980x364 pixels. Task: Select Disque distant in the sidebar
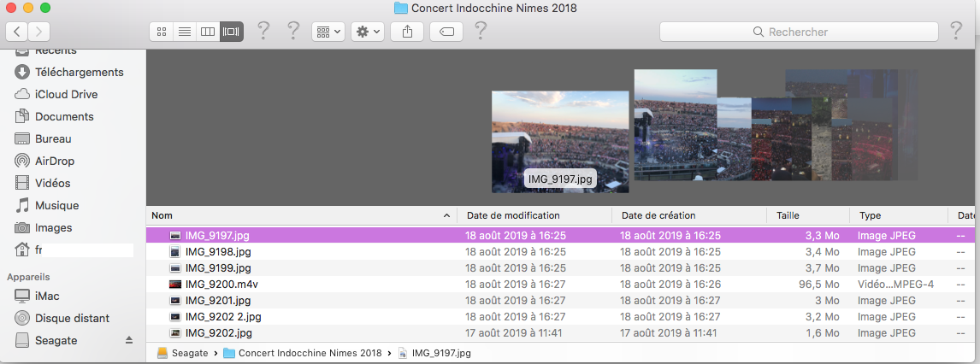[x=73, y=319]
